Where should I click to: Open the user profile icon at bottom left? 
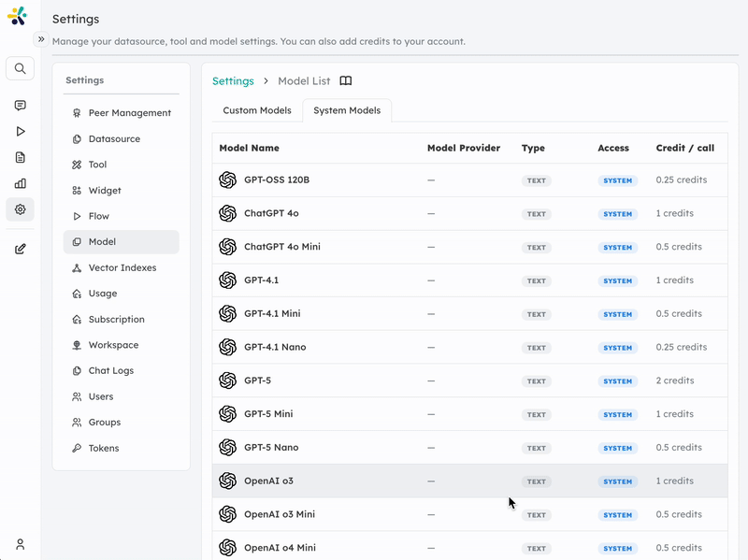point(20,544)
